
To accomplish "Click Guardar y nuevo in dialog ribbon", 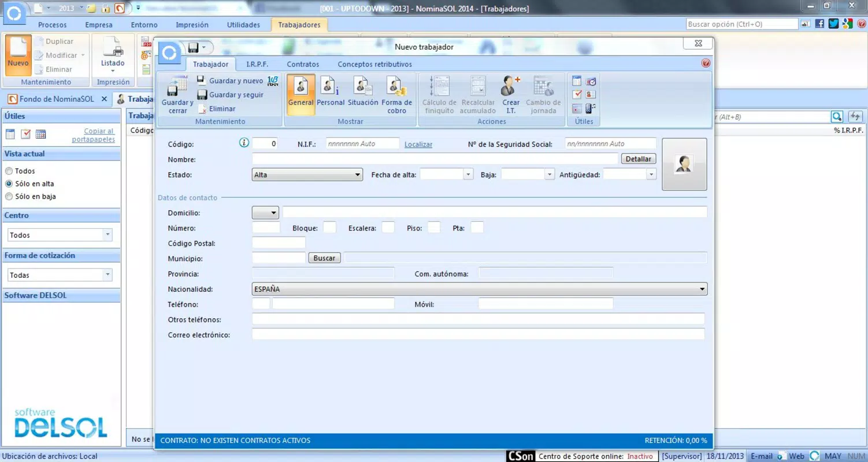I will click(230, 81).
